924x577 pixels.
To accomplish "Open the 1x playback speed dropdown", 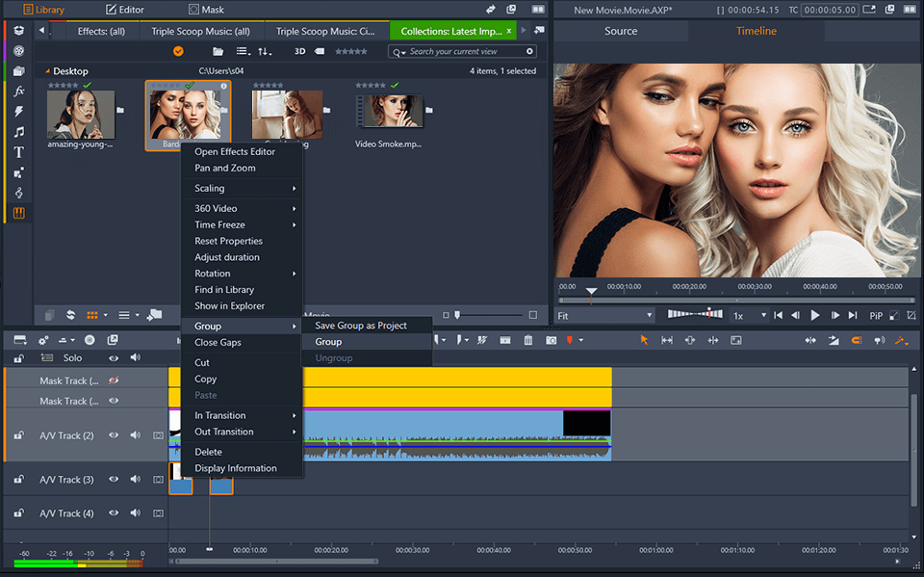I will (x=751, y=315).
